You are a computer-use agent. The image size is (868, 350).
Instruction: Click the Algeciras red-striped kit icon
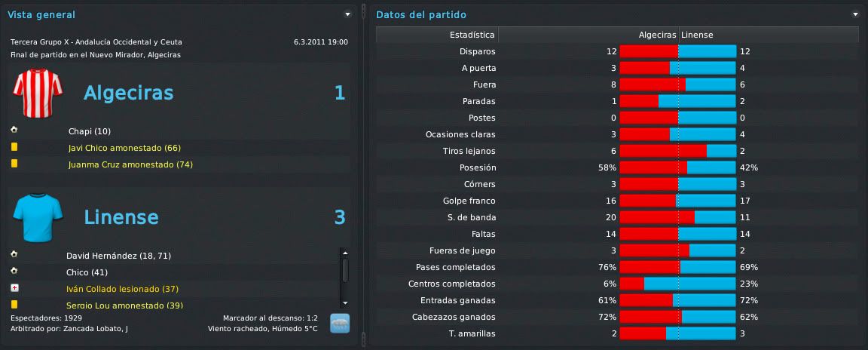38,93
